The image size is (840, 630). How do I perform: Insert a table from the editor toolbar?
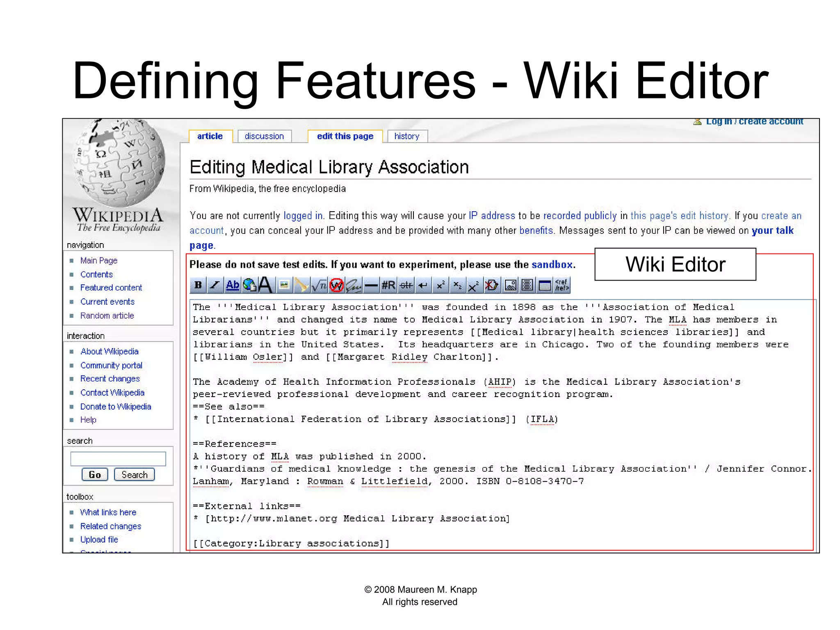click(x=545, y=285)
